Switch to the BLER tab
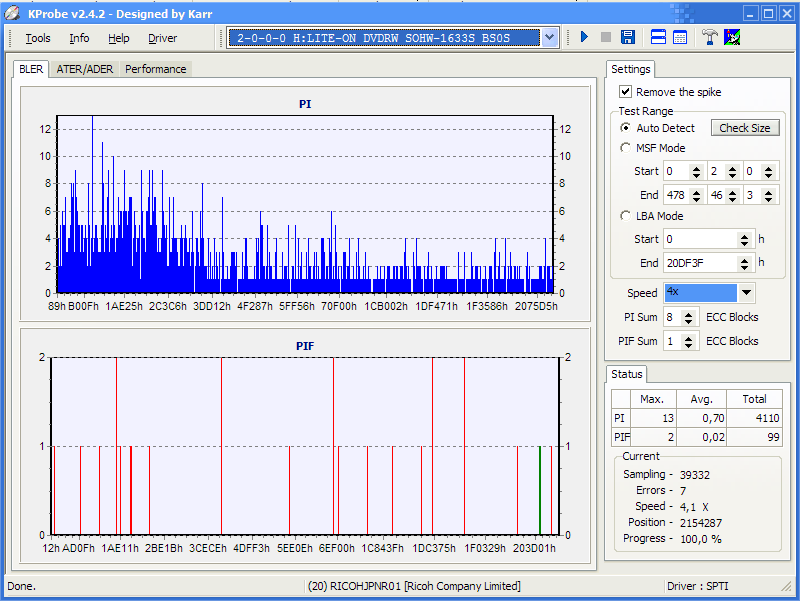The image size is (800, 601). point(31,69)
